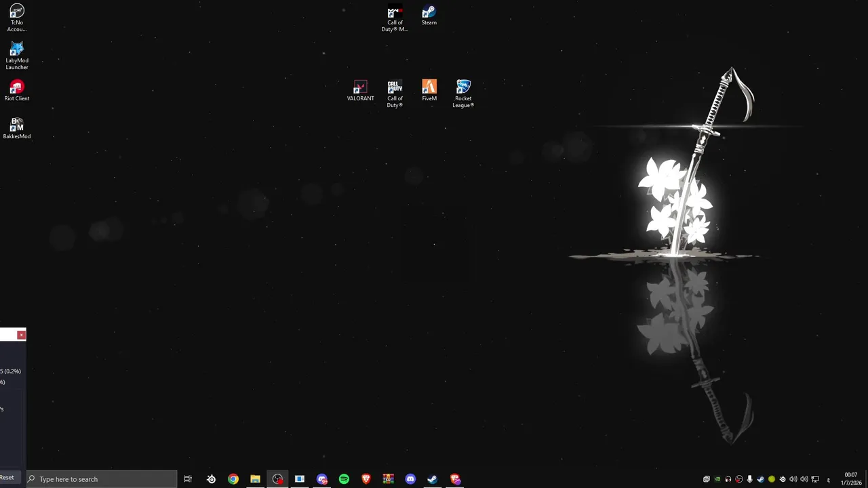The width and height of the screenshot is (868, 488).
Task: Open Brave browser from the taskbar
Action: [366, 479]
